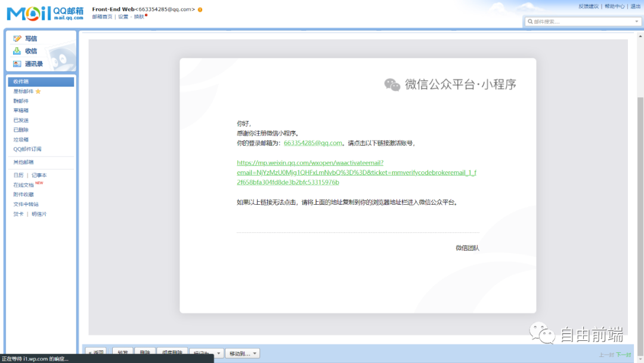Open 附件收藏 attachment favorites
The height and width of the screenshot is (363, 644).
23,195
